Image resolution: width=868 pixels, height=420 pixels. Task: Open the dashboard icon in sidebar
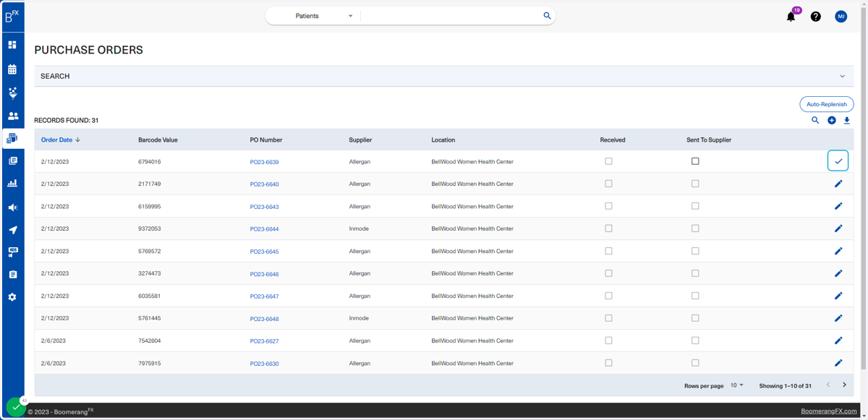[12, 45]
